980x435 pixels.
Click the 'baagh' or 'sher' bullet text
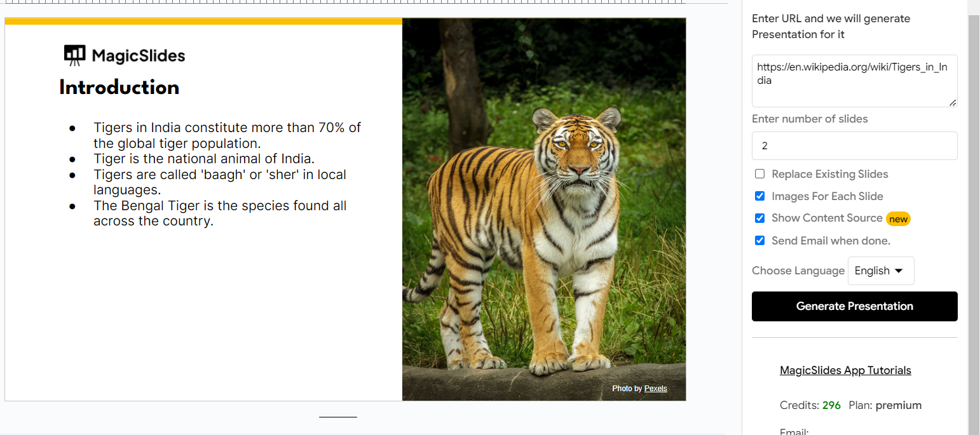(x=220, y=182)
